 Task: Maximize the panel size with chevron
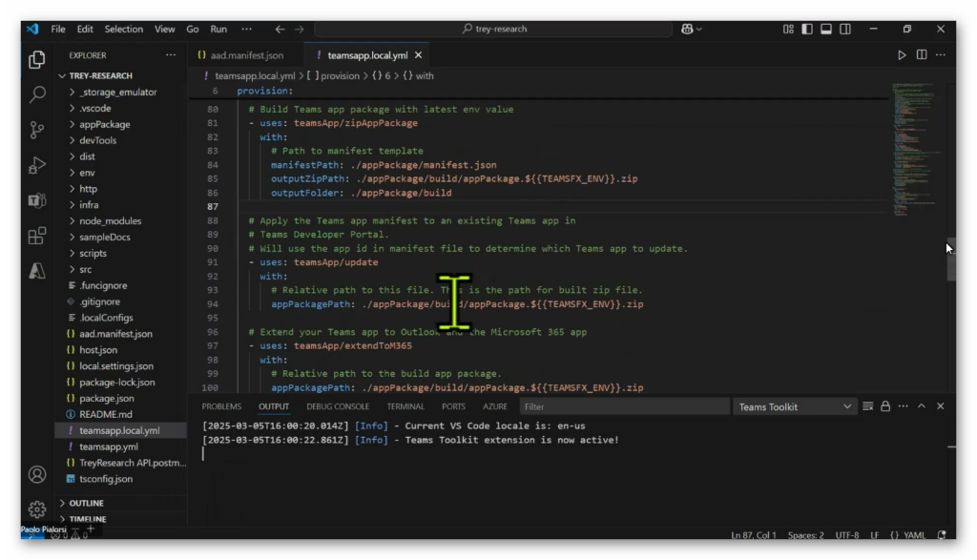pyautogui.click(x=921, y=406)
